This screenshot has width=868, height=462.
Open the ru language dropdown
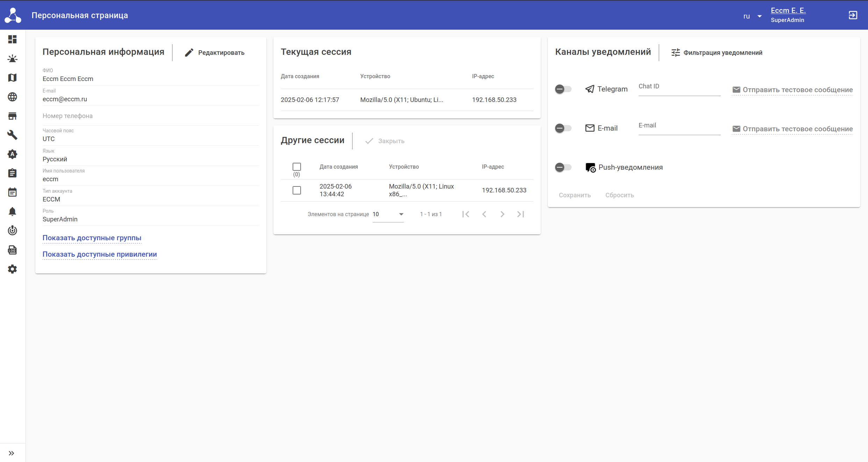coord(752,16)
